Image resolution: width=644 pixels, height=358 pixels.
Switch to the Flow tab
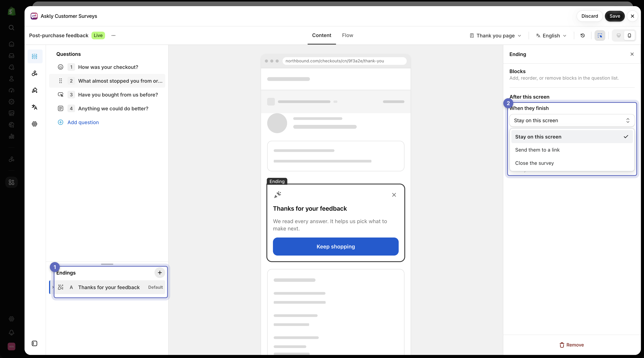tap(347, 35)
